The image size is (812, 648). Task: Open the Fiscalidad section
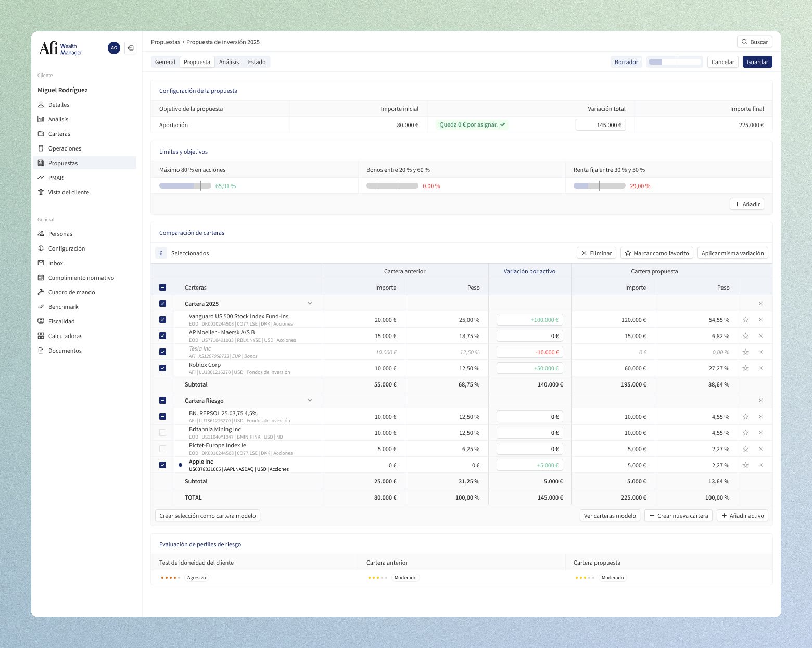pos(61,321)
